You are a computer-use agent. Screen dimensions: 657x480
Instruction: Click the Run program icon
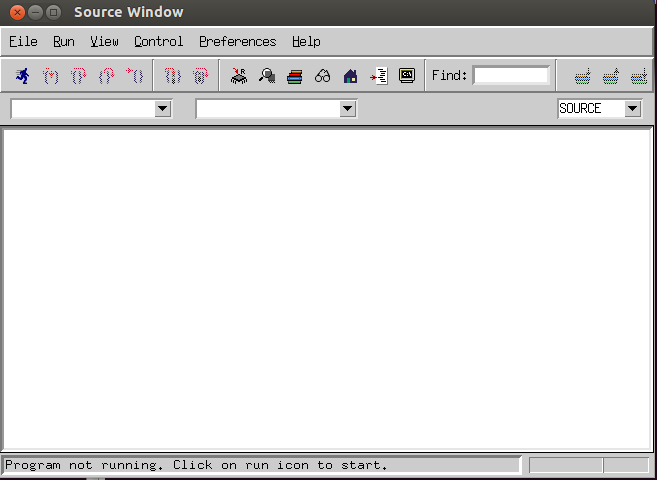click(23, 76)
